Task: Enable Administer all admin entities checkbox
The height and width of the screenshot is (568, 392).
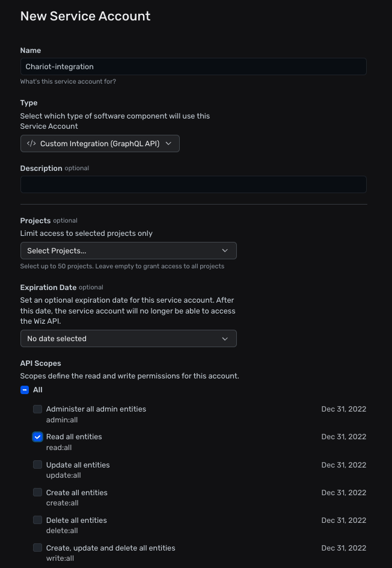Action: coord(37,409)
